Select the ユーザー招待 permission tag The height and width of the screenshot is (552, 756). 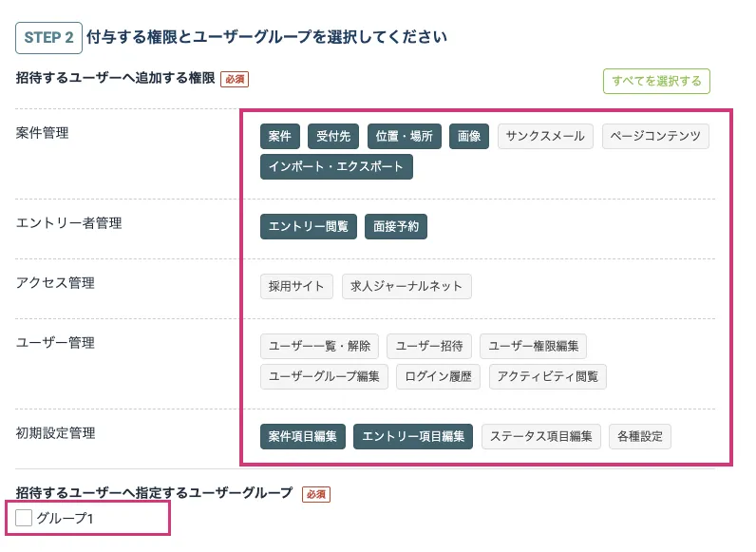click(429, 346)
